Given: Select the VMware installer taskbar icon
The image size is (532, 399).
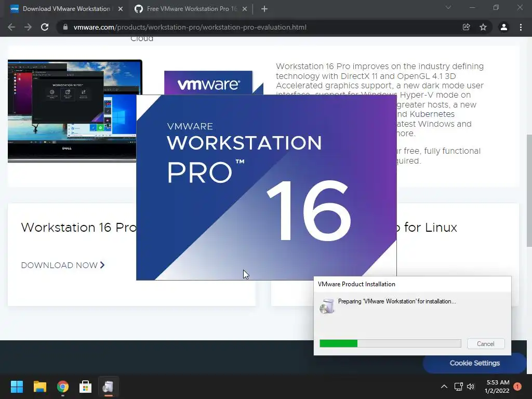Looking at the screenshot, I should pos(108,387).
